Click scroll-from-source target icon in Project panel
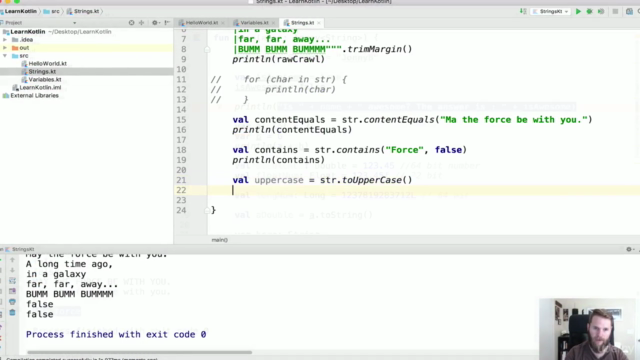 [x=131, y=23]
